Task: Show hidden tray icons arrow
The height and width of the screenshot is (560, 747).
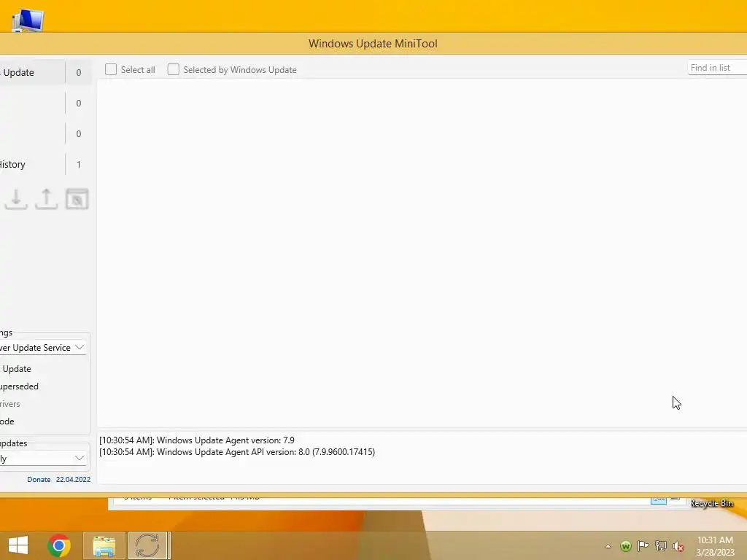Action: click(608, 546)
